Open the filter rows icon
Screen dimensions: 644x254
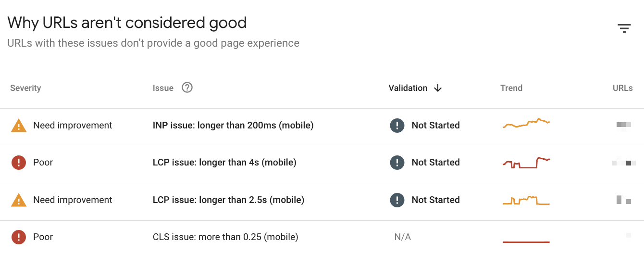624,28
